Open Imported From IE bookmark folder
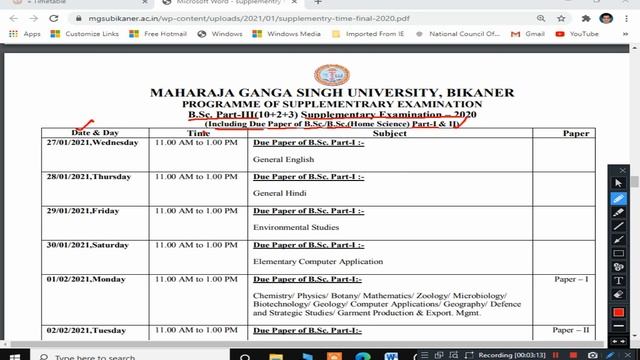The width and height of the screenshot is (640, 360). (368, 34)
